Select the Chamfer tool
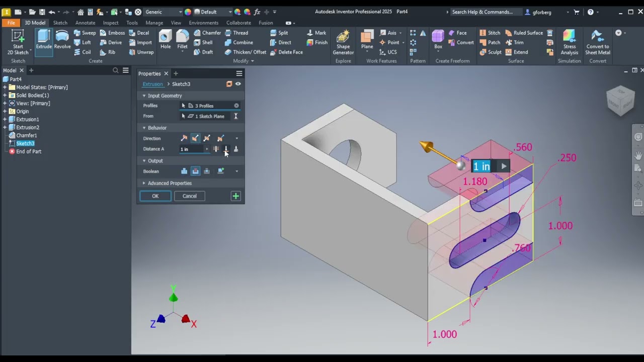Image resolution: width=644 pixels, height=362 pixels. [x=207, y=33]
